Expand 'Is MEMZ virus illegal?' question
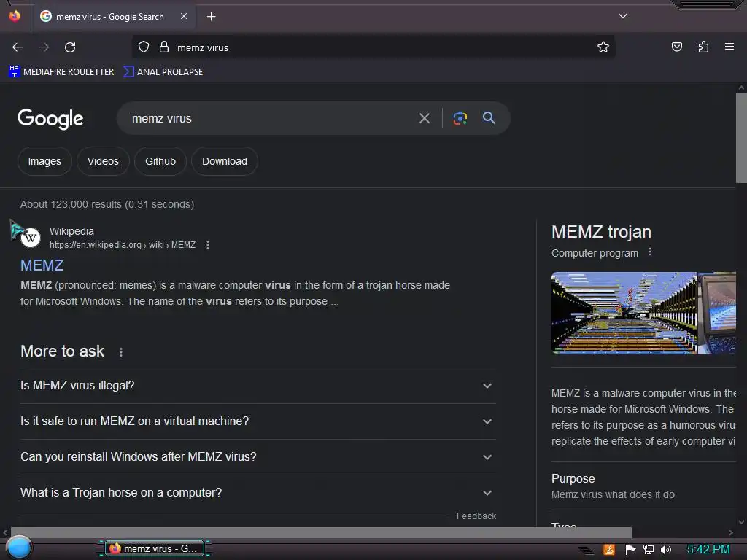Viewport: 747px width, 560px height. coord(258,385)
